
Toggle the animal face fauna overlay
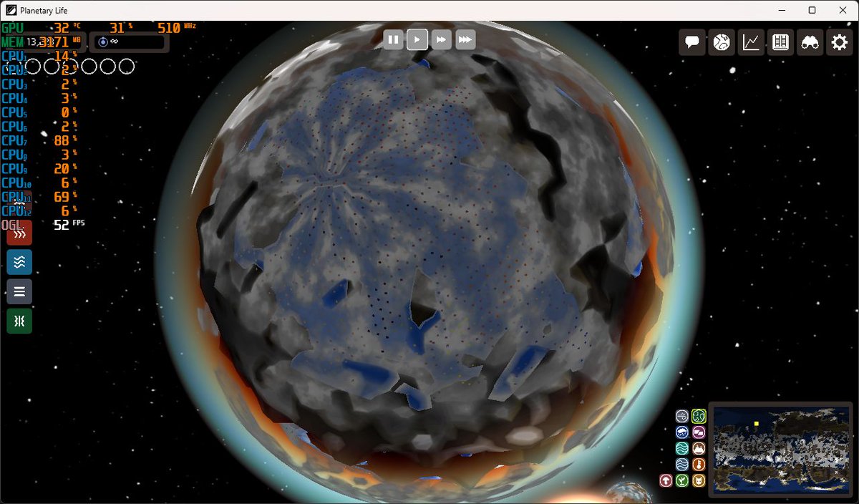(x=699, y=481)
